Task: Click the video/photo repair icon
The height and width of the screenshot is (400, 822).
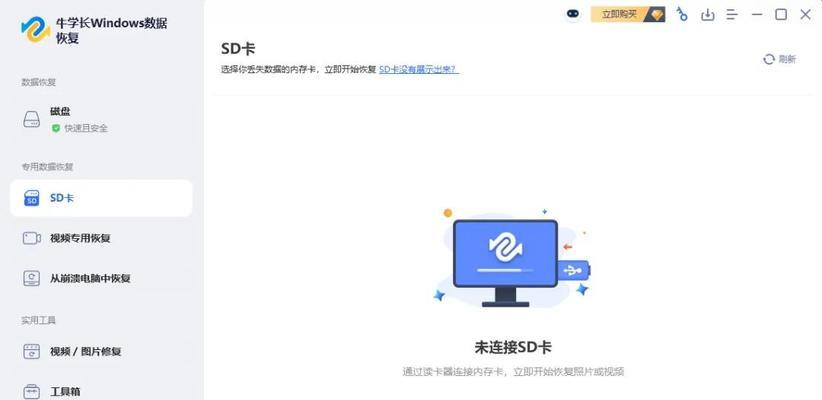Action: click(x=32, y=351)
